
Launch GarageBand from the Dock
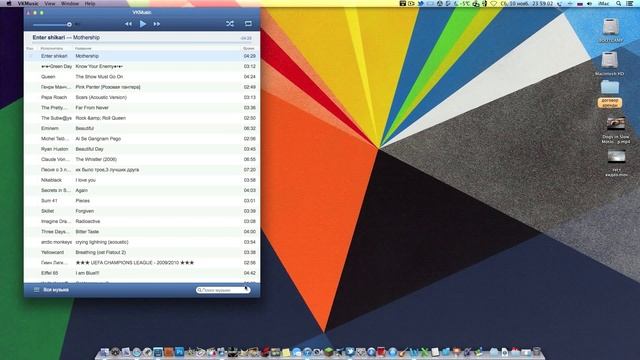(x=403, y=352)
